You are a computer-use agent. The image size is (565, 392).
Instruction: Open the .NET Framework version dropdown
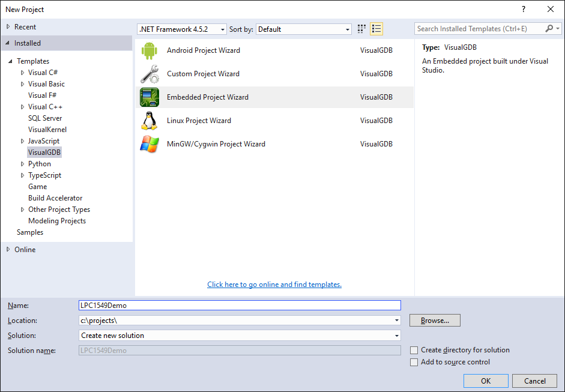click(x=182, y=29)
